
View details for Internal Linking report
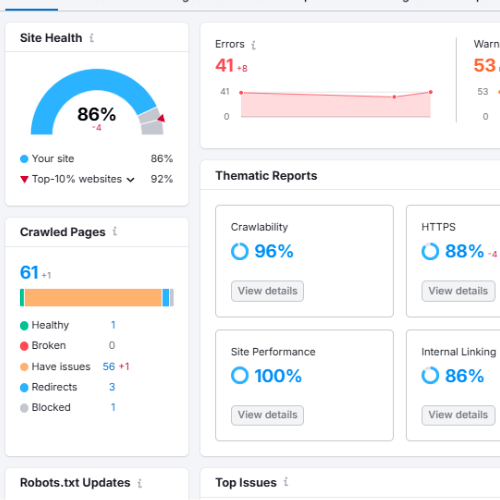click(458, 415)
